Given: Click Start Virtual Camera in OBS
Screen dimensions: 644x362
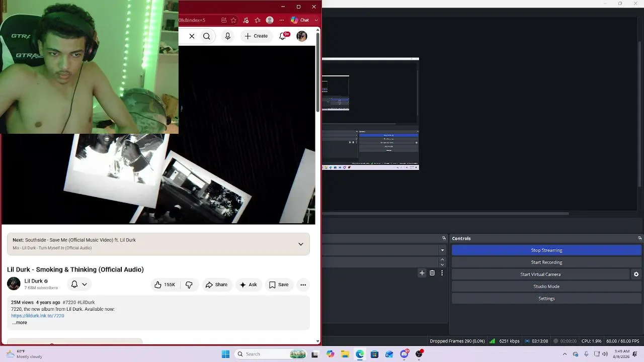Looking at the screenshot, I should (x=540, y=275).
